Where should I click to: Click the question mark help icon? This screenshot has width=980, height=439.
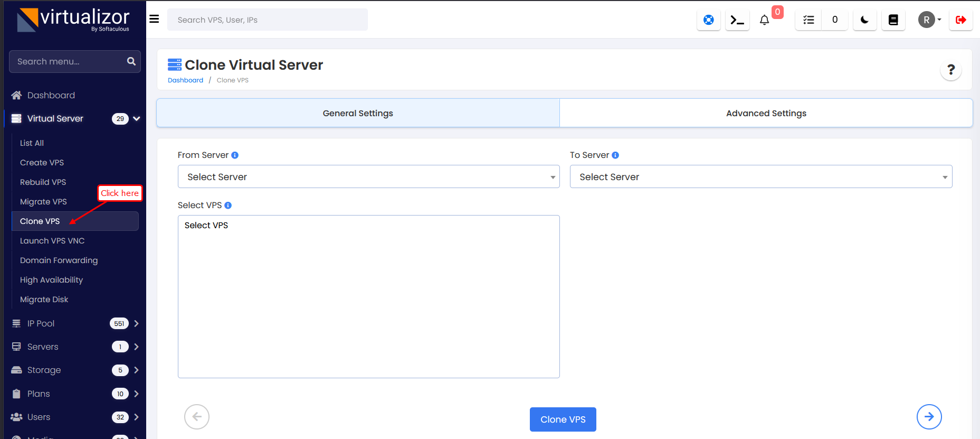click(x=950, y=70)
